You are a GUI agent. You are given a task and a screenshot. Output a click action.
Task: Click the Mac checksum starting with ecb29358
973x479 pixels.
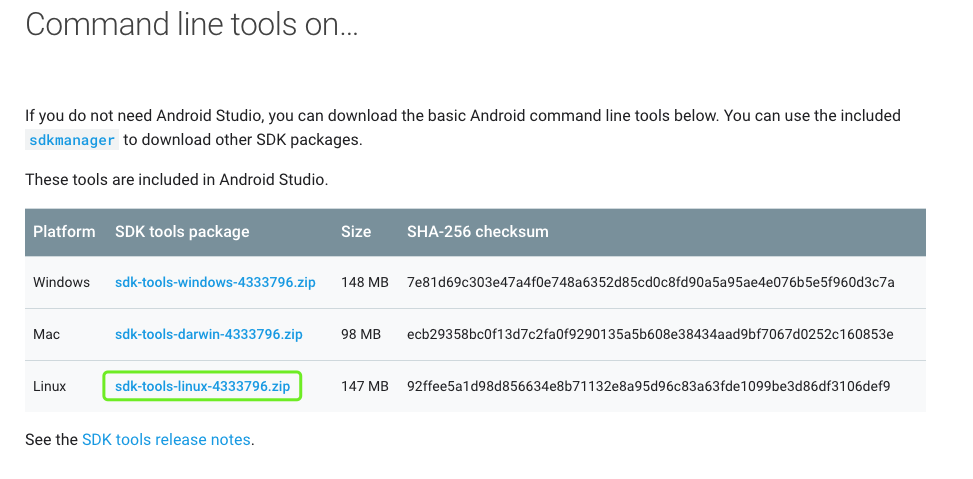pyautogui.click(x=650, y=334)
